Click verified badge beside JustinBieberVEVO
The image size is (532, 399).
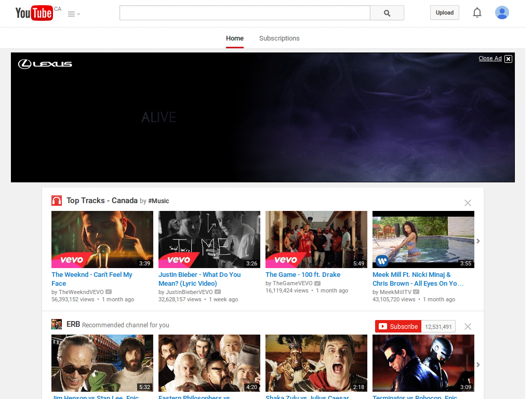218,292
